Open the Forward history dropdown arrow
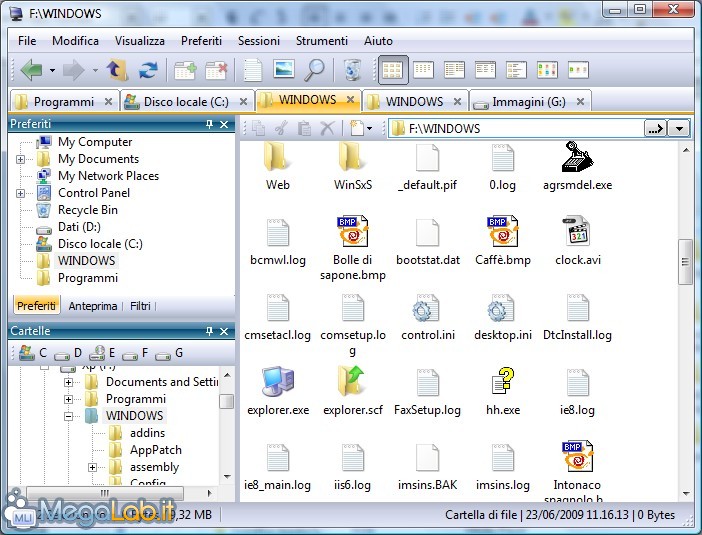Viewport: 702px width, 535px height. click(95, 70)
